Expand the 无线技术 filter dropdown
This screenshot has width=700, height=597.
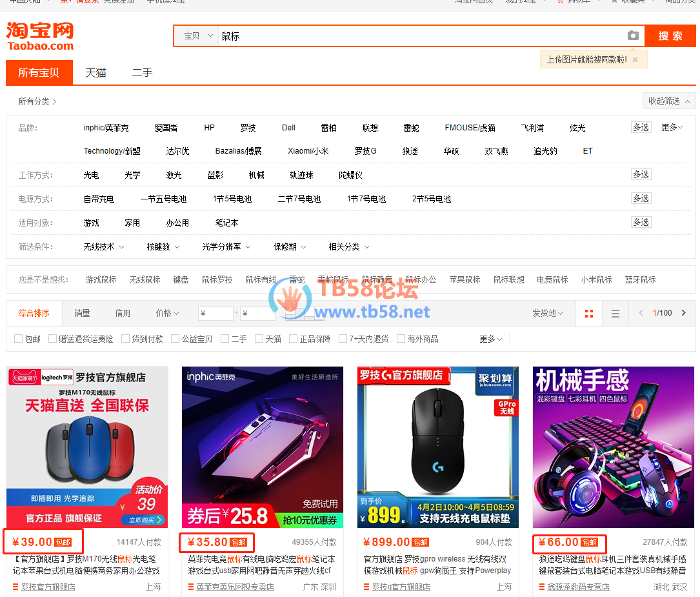click(x=104, y=247)
